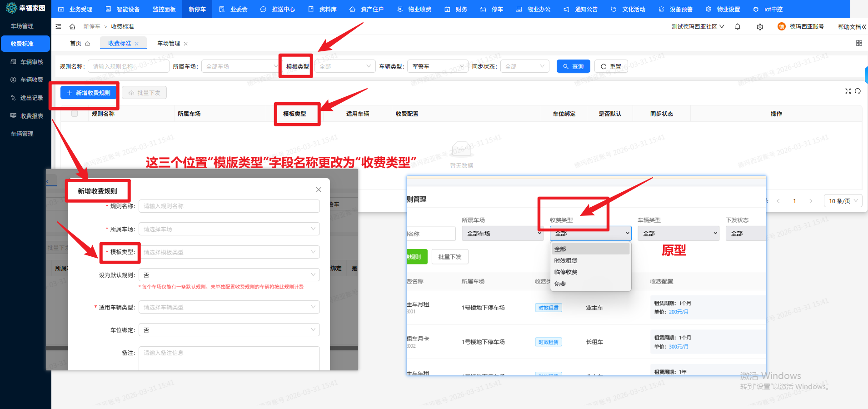Tick the select-all checkbox in the table header
This screenshot has width=868, height=409.
[x=75, y=114]
